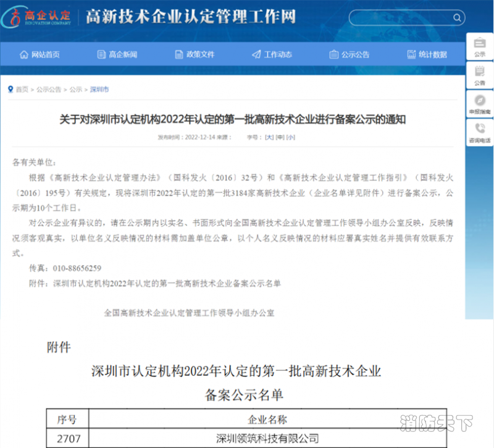Click the site title 高新技术企业认定管理工作网

point(191,17)
